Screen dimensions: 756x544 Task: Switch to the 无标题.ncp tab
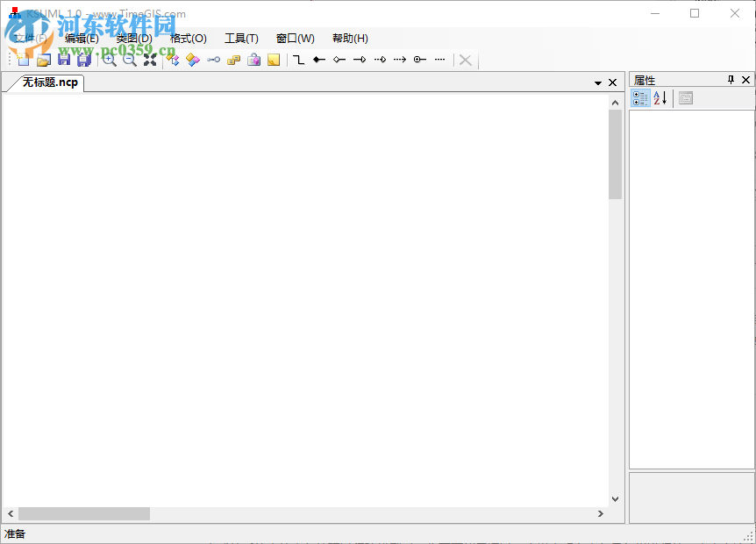coord(49,82)
